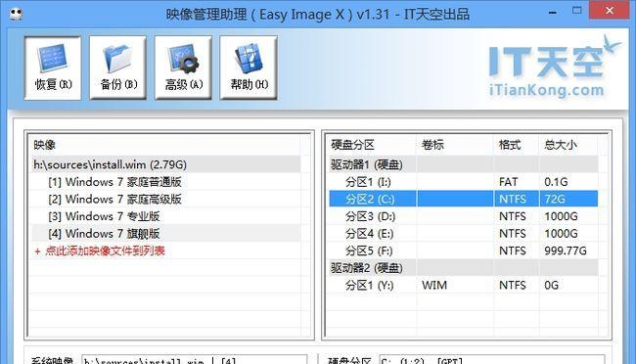Select h:\sources\install.wim (2.79G) row
Viewport: 636px width, 364px height.
165,164
